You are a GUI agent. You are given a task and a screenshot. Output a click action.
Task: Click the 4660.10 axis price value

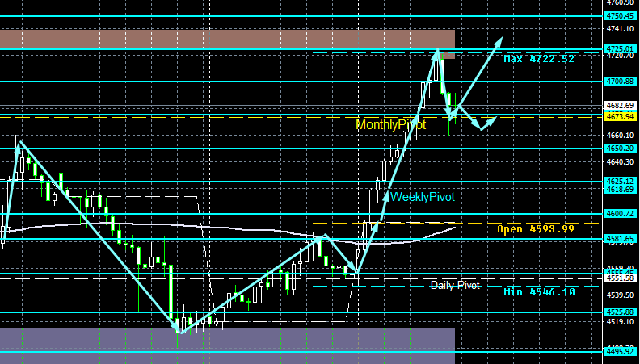(x=620, y=136)
